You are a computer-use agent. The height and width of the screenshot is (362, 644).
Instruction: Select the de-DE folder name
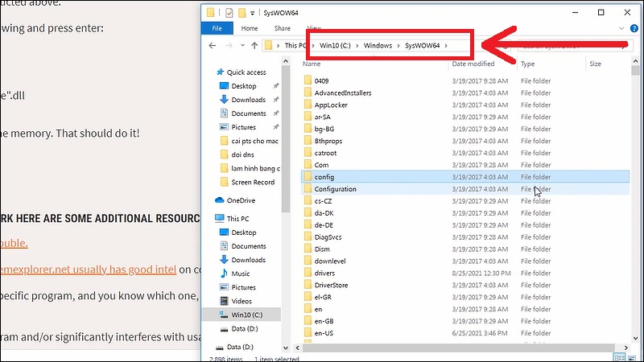pos(324,225)
